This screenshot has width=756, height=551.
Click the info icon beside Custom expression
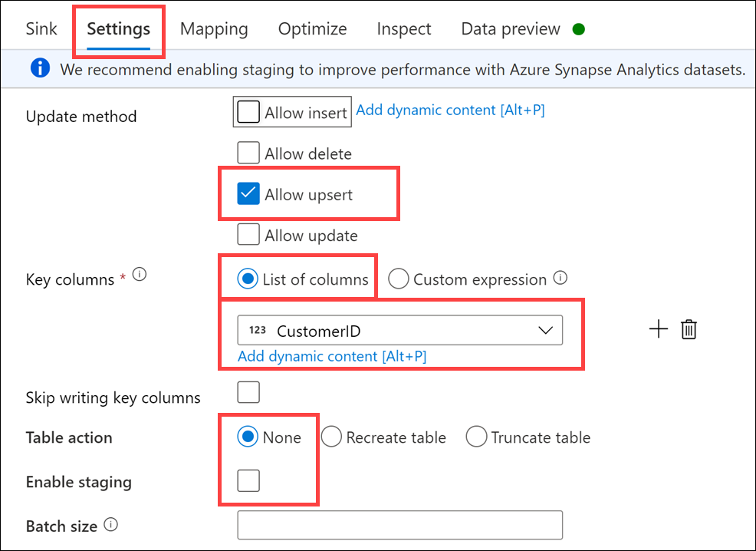coord(560,278)
